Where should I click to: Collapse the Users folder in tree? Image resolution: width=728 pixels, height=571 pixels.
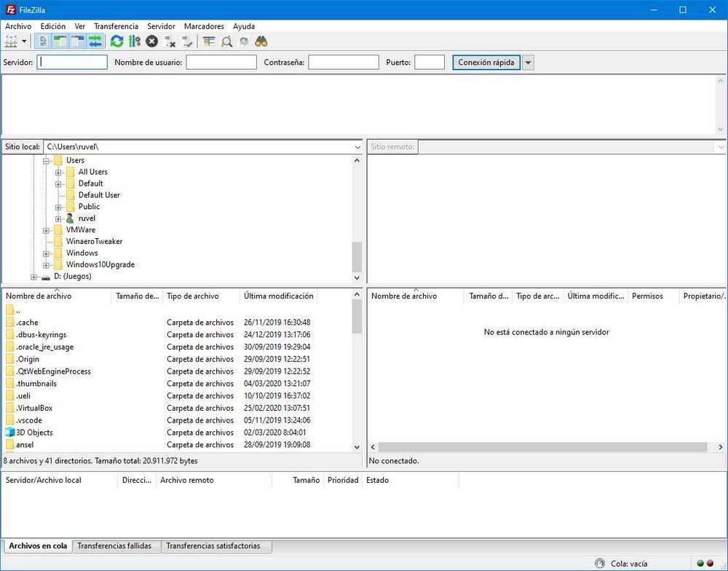coord(46,161)
